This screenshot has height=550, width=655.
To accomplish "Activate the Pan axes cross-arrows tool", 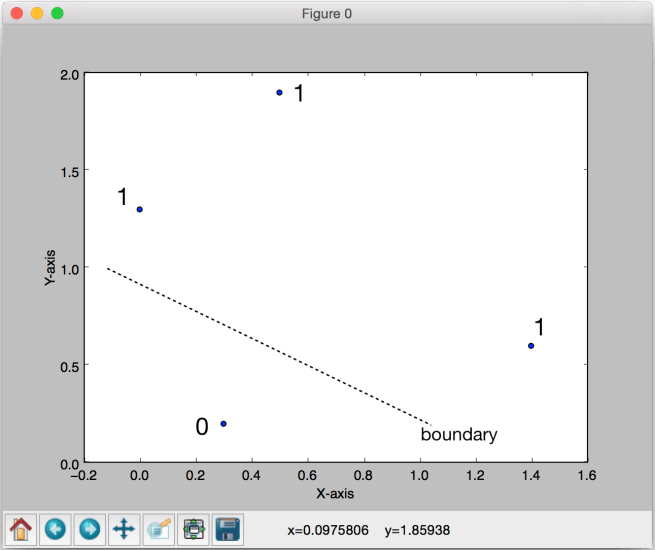I will (124, 530).
